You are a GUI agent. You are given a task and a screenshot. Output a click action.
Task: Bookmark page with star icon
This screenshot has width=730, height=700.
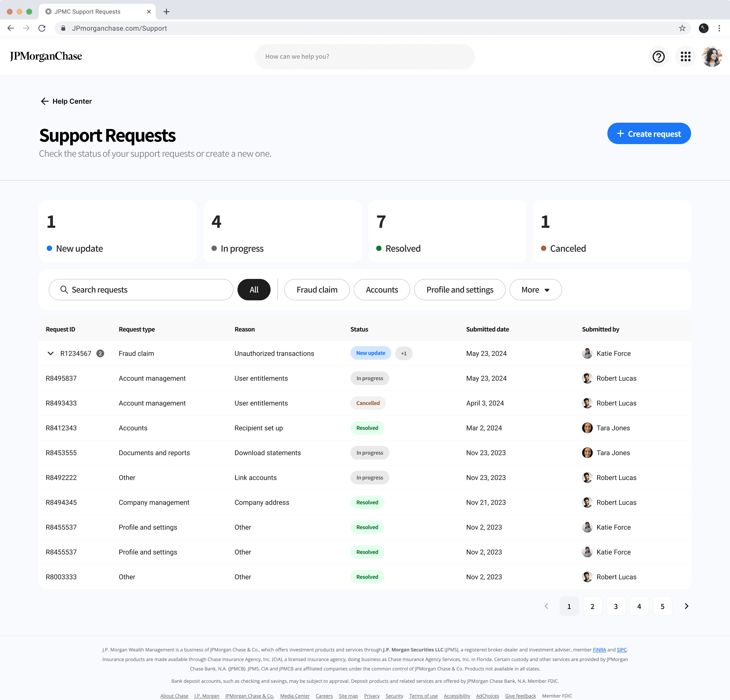coord(682,28)
